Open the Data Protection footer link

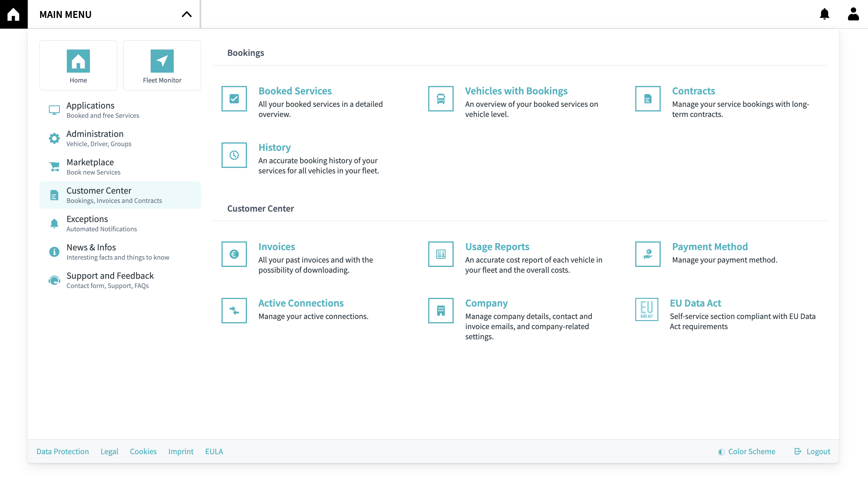(63, 452)
